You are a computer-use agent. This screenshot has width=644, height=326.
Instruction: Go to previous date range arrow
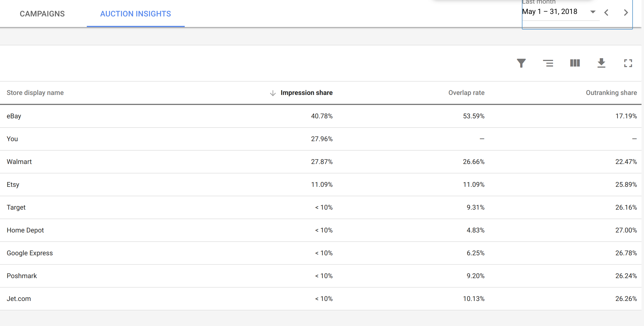607,13
